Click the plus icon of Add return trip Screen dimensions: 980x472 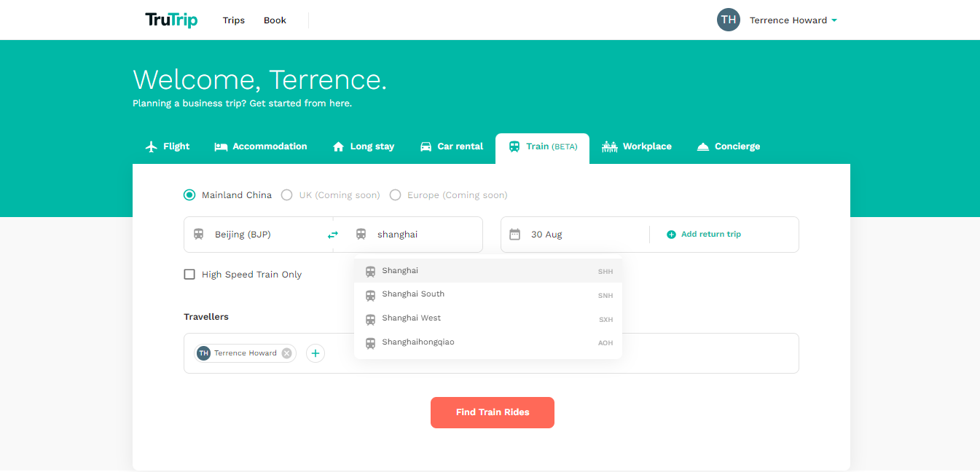click(671, 235)
